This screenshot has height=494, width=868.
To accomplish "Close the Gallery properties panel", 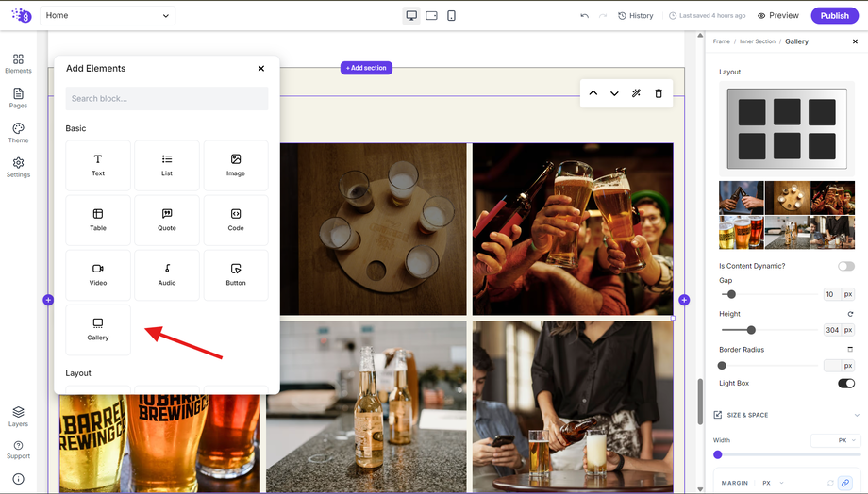I will [x=856, y=41].
